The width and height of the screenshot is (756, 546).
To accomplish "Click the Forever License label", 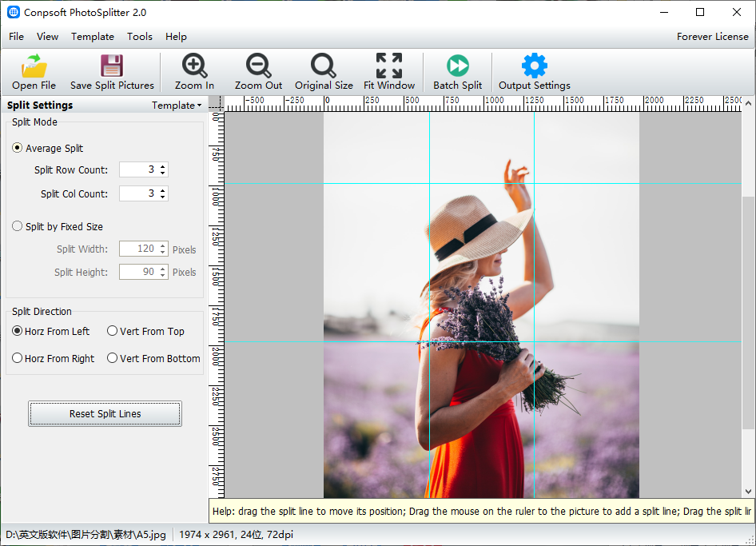I will (x=713, y=37).
